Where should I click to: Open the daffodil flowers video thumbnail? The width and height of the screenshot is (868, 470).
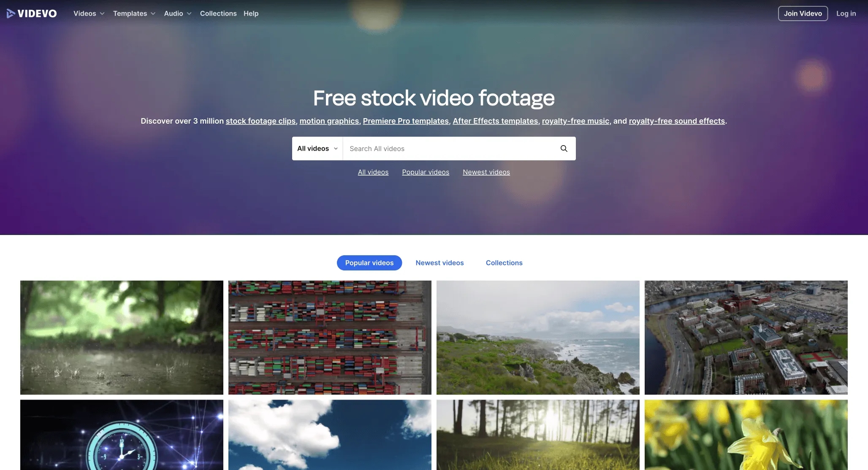[x=746, y=435]
